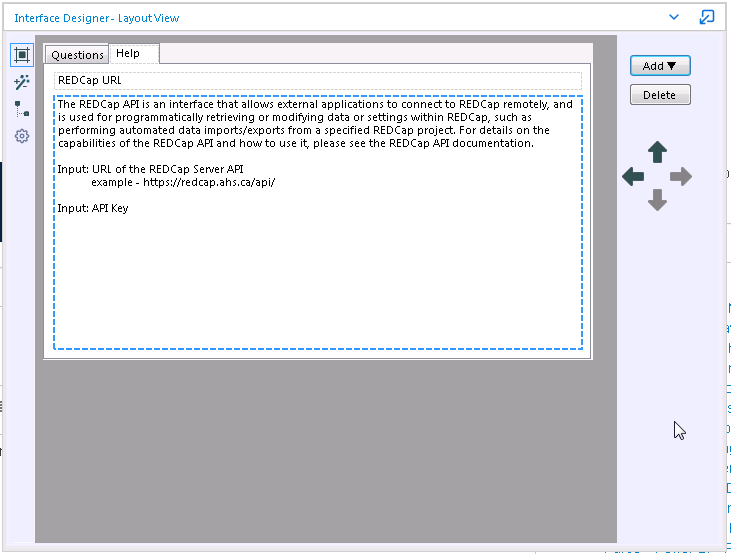The height and width of the screenshot is (554, 731).
Task: Click the example https://redcap.ahs.ca/api/ text
Action: [183, 182]
